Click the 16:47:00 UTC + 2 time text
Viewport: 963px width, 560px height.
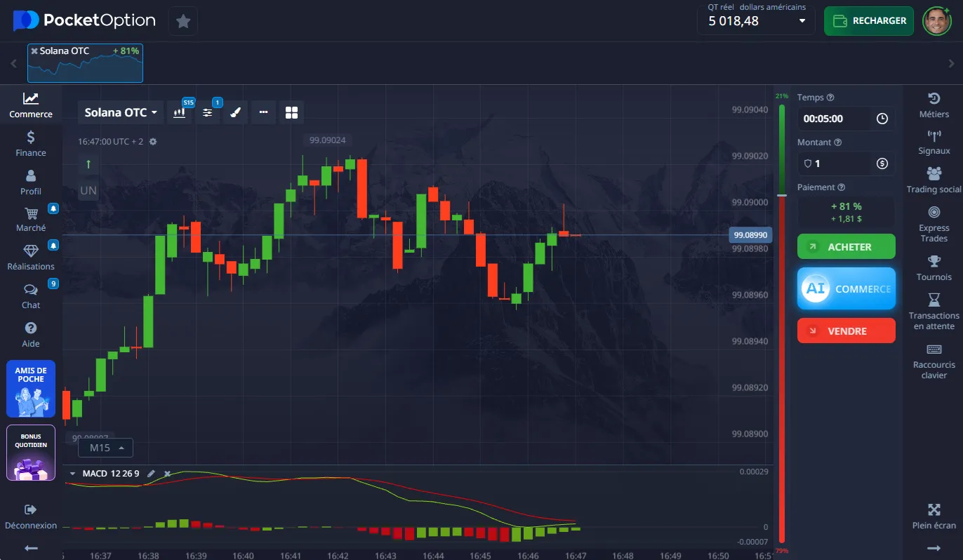[110, 142]
